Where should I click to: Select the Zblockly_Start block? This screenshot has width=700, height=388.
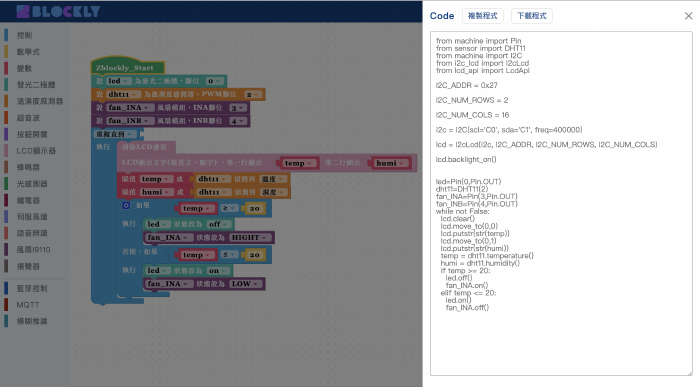(128, 68)
